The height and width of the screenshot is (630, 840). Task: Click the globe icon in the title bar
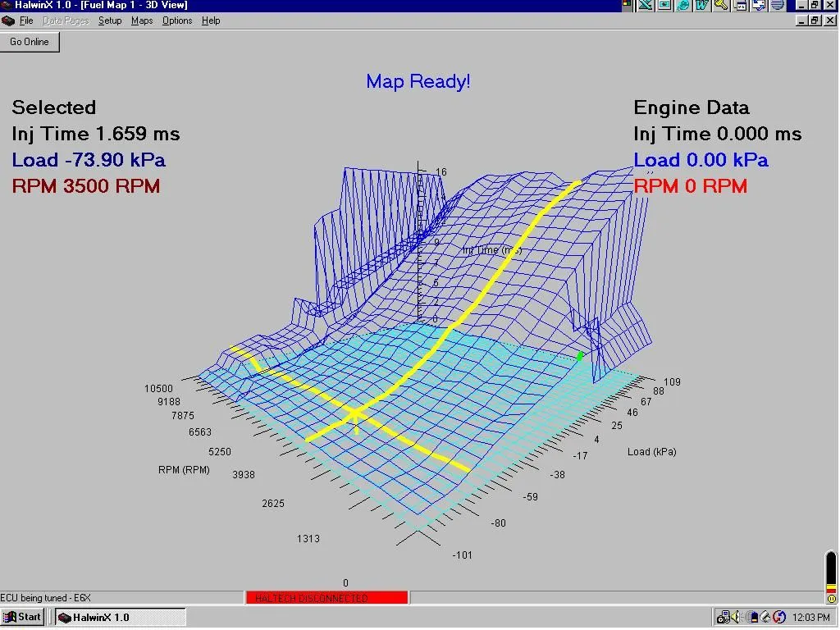tap(778, 6)
